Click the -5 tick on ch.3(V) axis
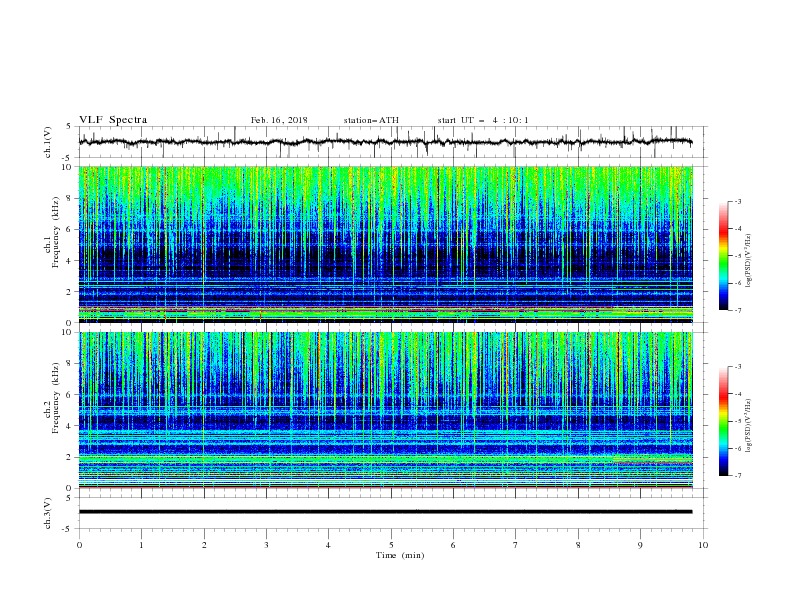 click(68, 529)
